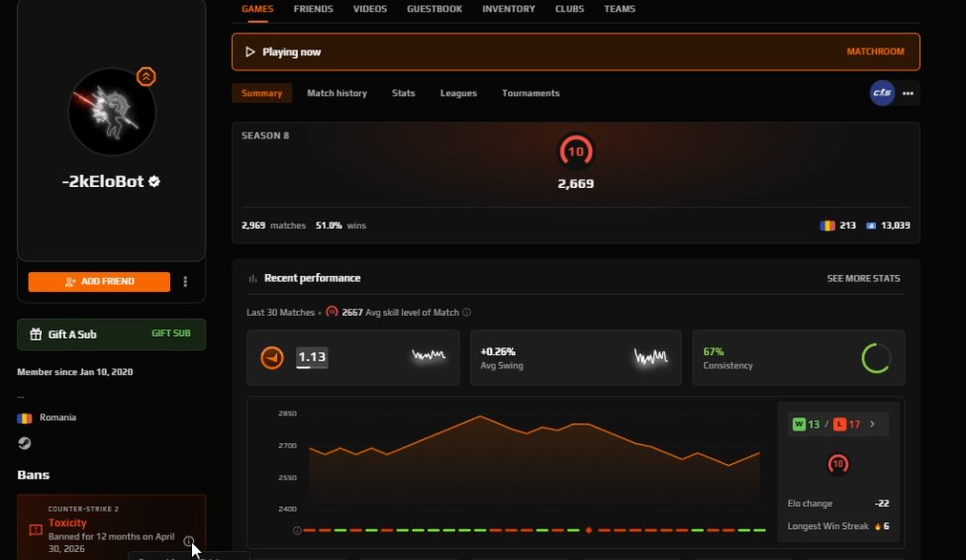The width and height of the screenshot is (966, 560).
Task: Switch to the Clubs tab
Action: 569,9
